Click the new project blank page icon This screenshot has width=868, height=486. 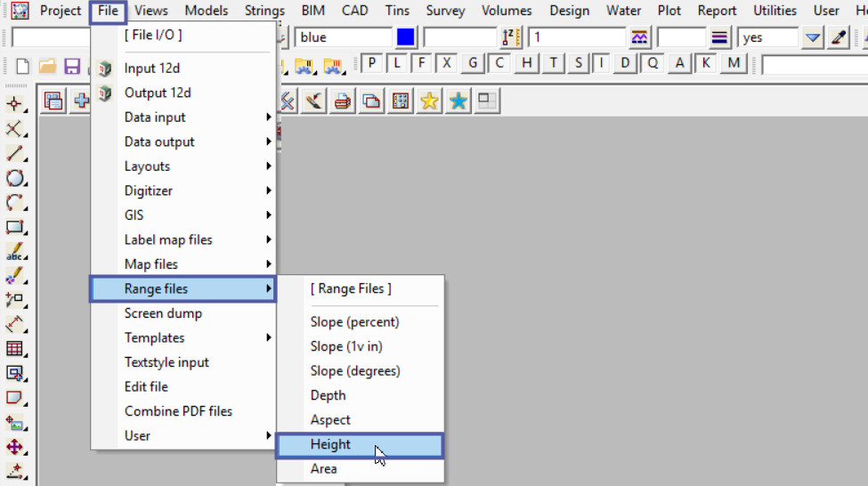[22, 67]
